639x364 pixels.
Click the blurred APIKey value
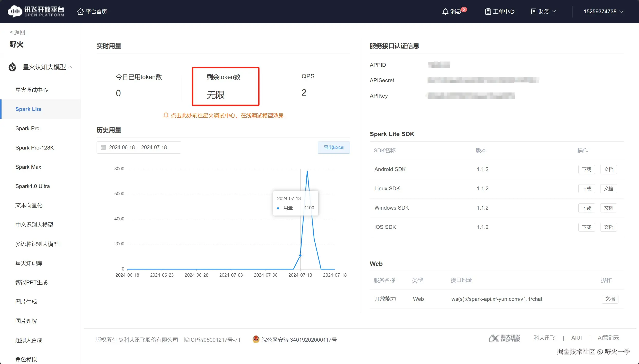point(471,96)
